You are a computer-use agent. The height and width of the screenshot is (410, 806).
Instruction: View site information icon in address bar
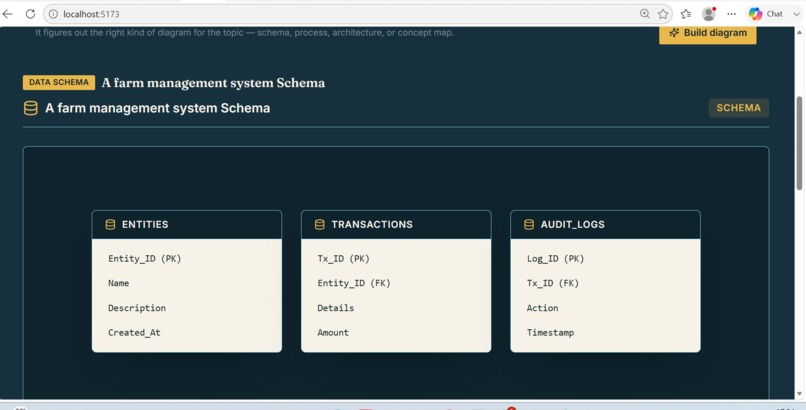pyautogui.click(x=53, y=14)
